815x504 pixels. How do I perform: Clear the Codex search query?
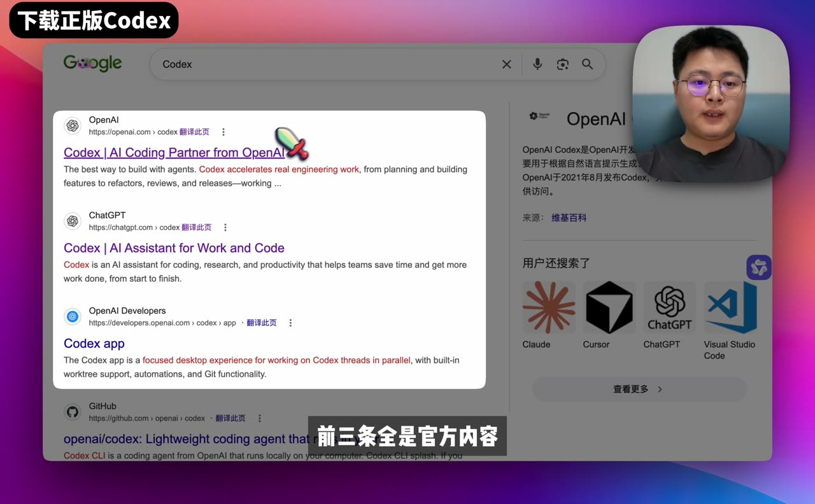[507, 64]
